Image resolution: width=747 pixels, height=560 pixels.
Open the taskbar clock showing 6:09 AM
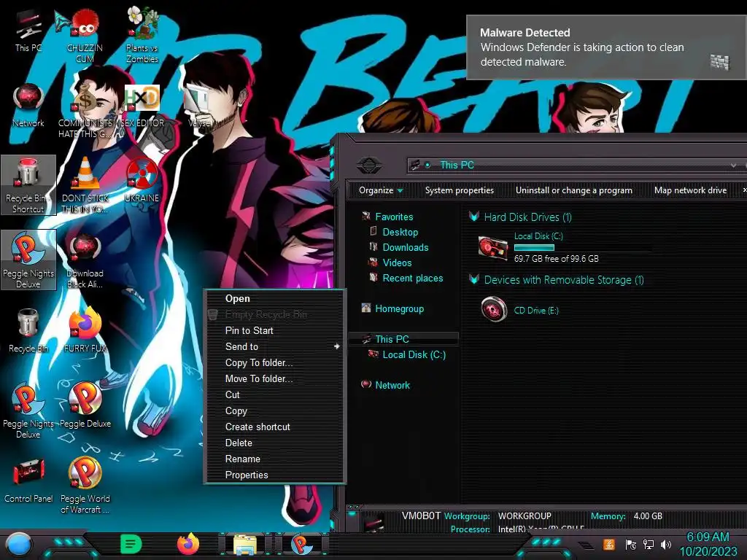(708, 544)
